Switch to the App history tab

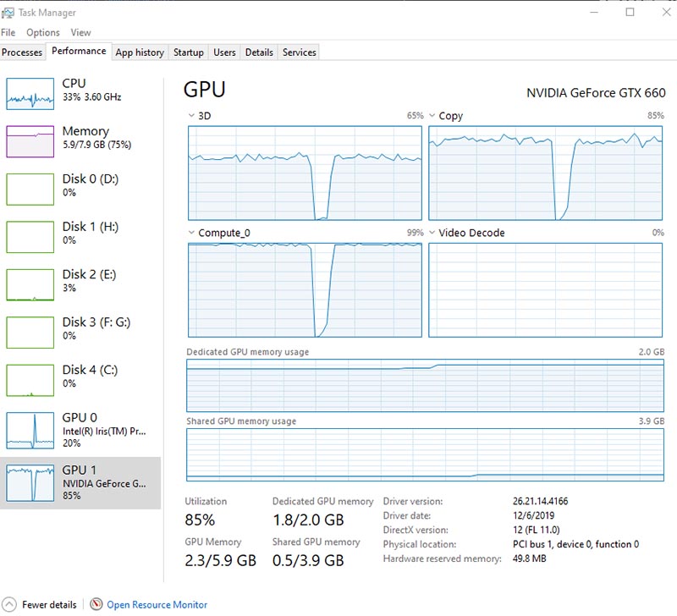pyautogui.click(x=140, y=52)
